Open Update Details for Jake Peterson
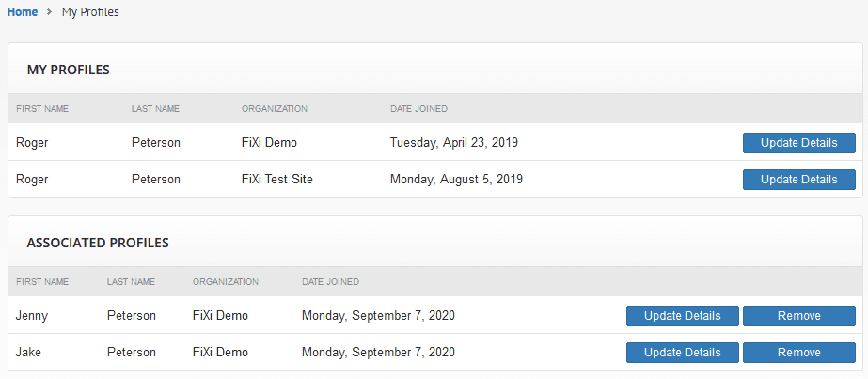The width and height of the screenshot is (868, 379). [x=683, y=353]
